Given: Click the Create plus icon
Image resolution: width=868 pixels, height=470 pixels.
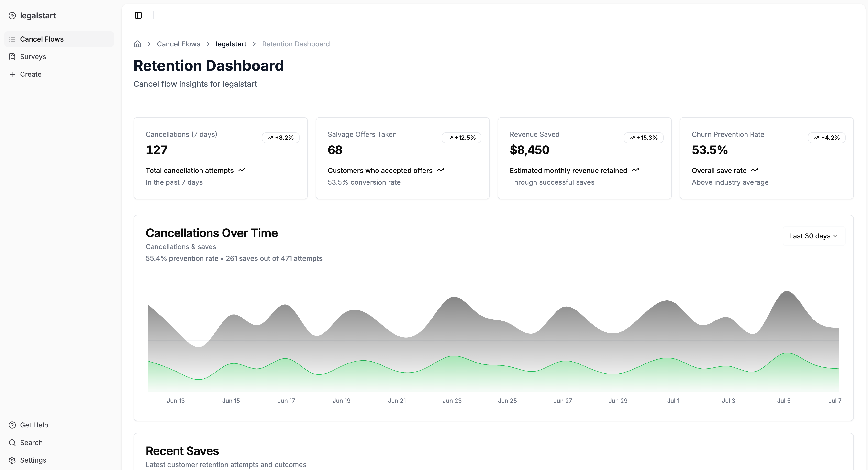Looking at the screenshot, I should click(12, 74).
